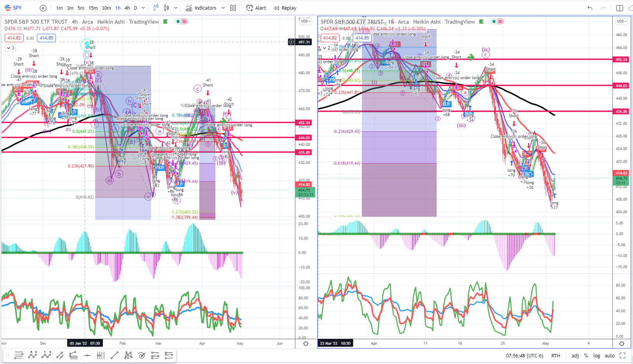Create an Alert

coord(256,8)
